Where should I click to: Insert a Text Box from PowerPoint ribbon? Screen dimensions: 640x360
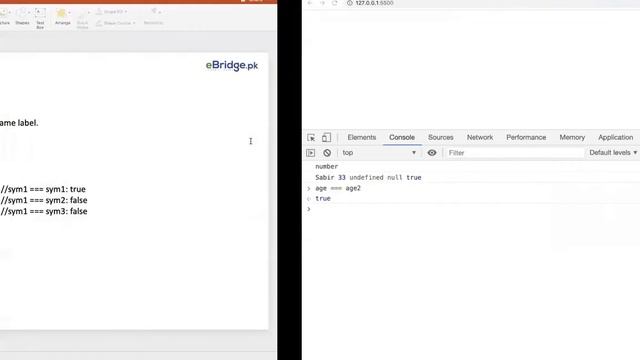pyautogui.click(x=40, y=18)
